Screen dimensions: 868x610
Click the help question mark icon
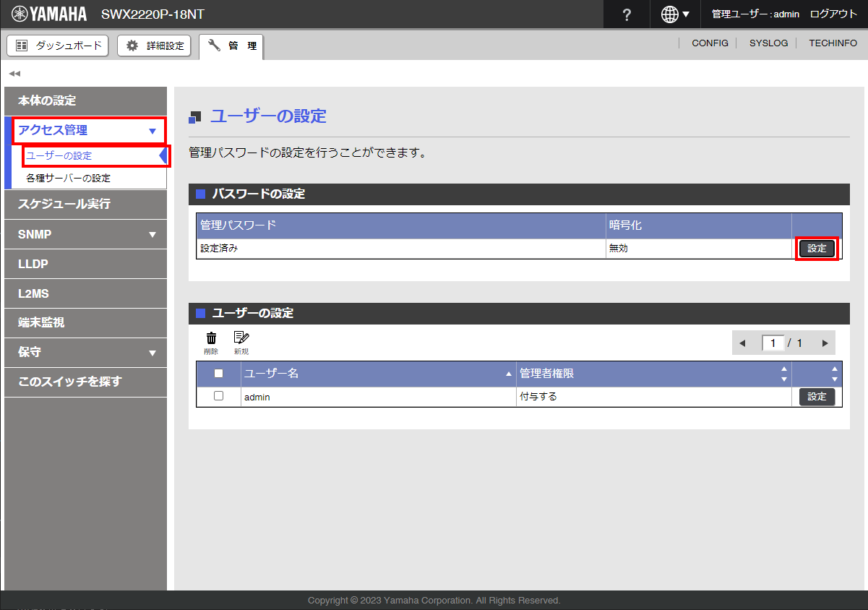coord(627,14)
